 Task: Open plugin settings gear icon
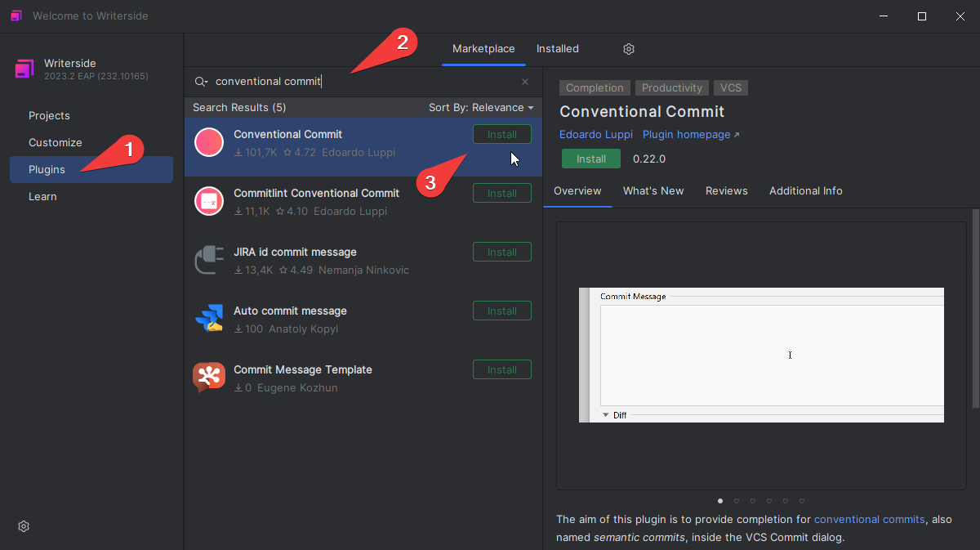pyautogui.click(x=629, y=49)
